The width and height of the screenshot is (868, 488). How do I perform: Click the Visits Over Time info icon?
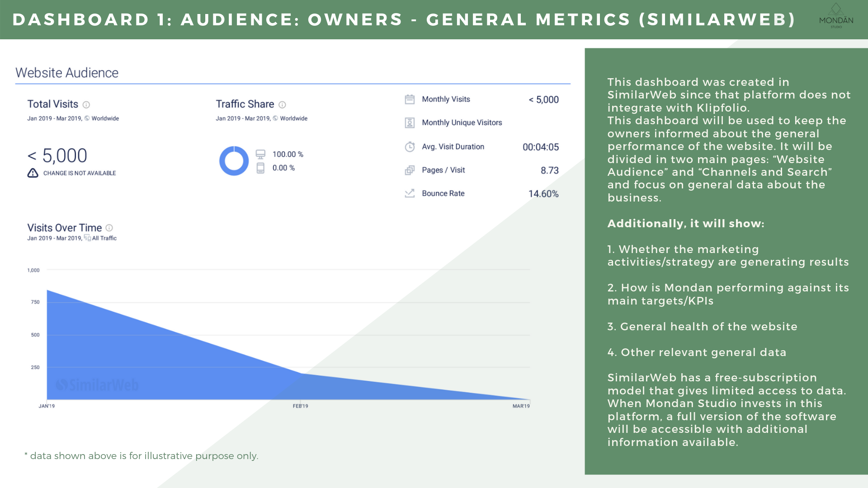109,228
